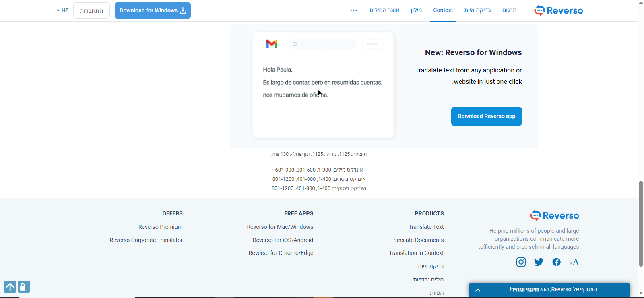
Task: Click the OFFERS footer heading
Action: pyautogui.click(x=172, y=213)
